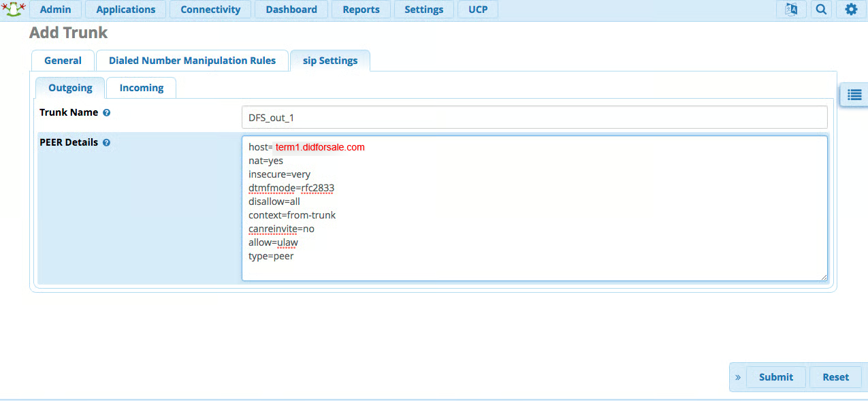
Task: Click the Trunk Name help icon
Action: point(107,112)
